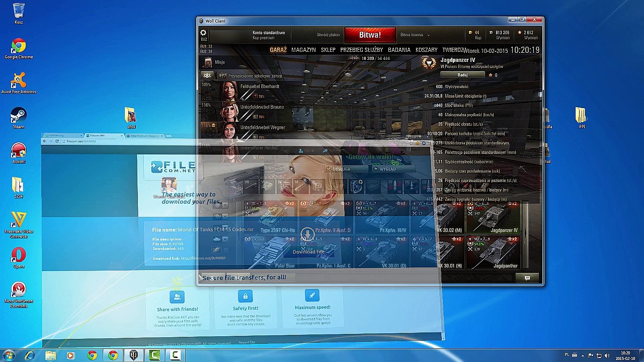Select the Steam desktop shortcut
This screenshot has height=362, width=644.
19,119
